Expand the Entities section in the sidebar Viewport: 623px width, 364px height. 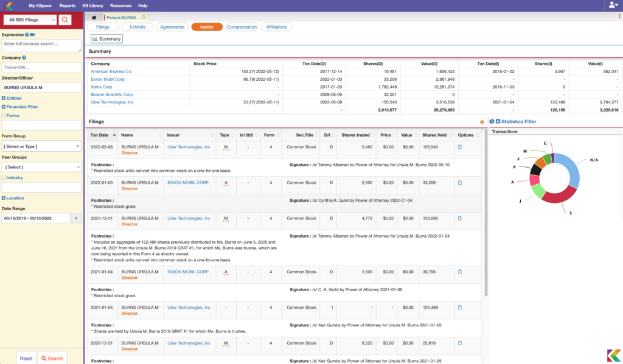tap(15, 98)
